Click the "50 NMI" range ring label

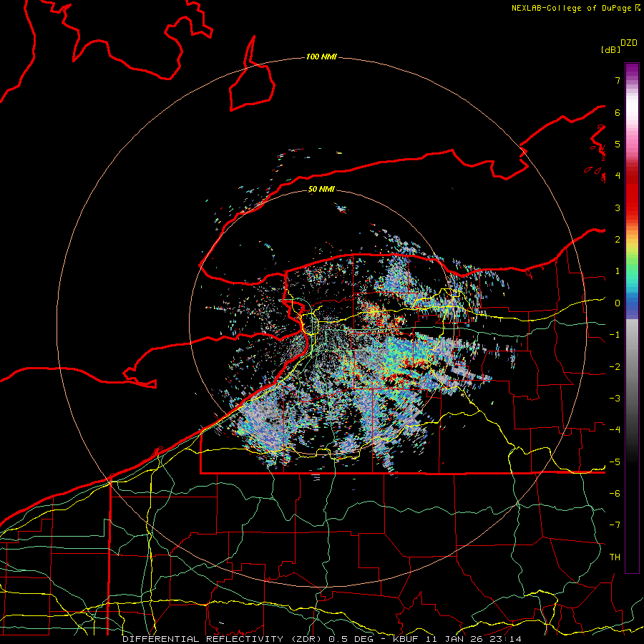(x=321, y=189)
